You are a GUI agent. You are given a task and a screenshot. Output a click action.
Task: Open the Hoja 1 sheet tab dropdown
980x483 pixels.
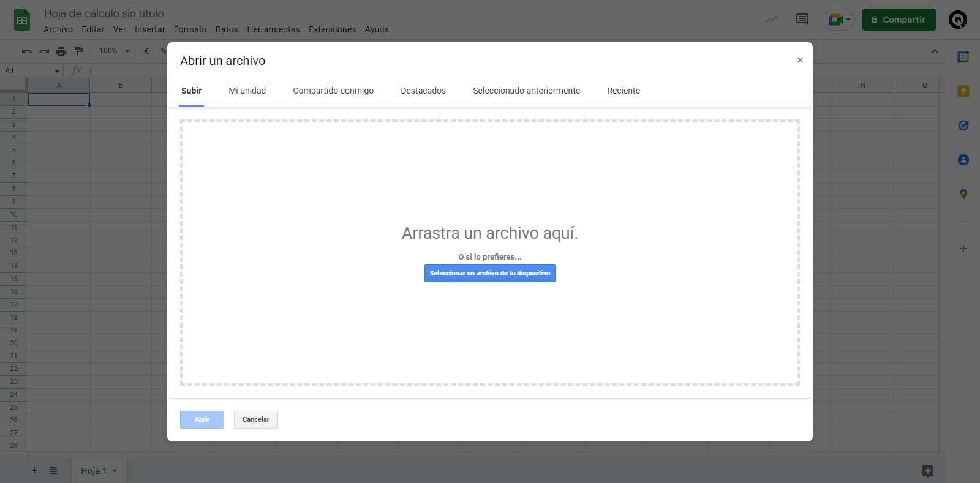(115, 471)
